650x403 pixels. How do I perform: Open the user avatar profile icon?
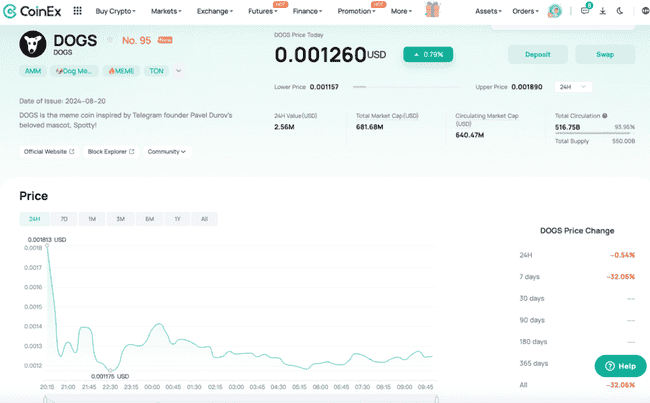555,11
